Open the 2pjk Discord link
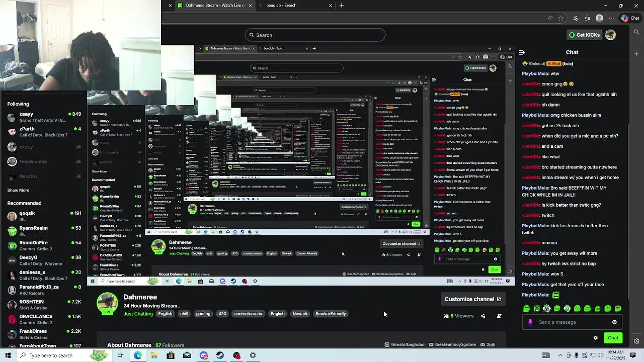The height and width of the screenshot is (362, 644). [488, 345]
